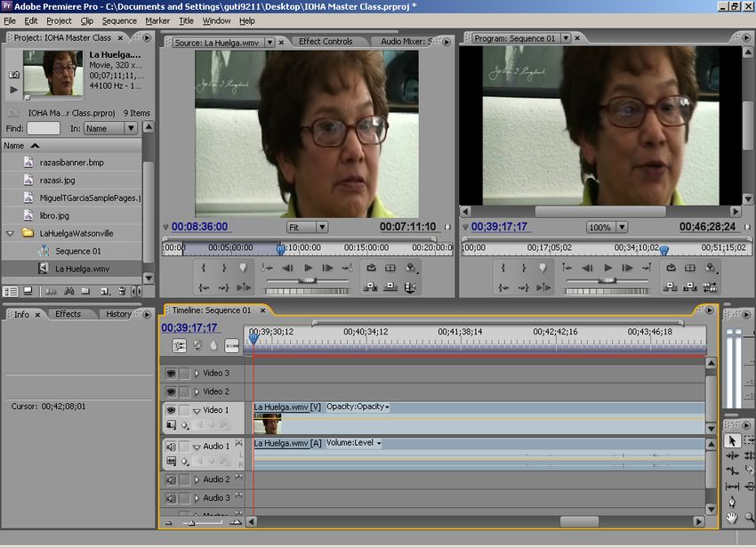Switch Project panel to icon view
Image resolution: width=756 pixels, height=548 pixels.
(28, 291)
